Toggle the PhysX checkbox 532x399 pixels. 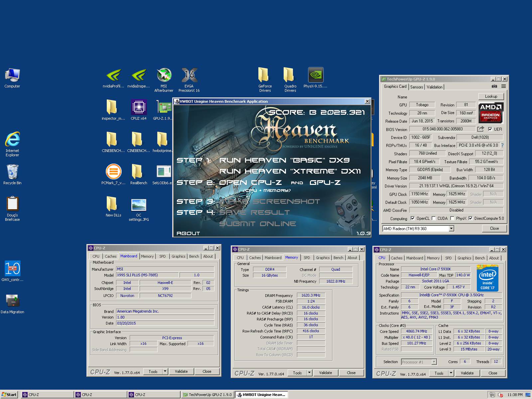pyautogui.click(x=452, y=218)
